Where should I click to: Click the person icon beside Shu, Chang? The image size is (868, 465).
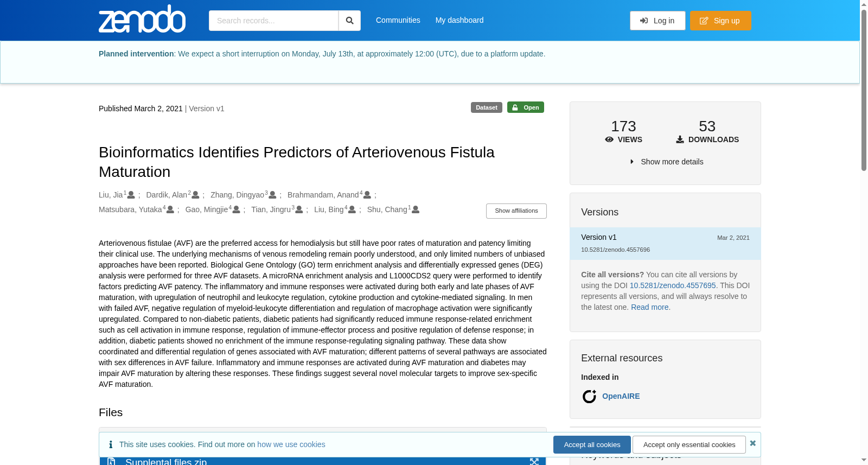(x=416, y=209)
